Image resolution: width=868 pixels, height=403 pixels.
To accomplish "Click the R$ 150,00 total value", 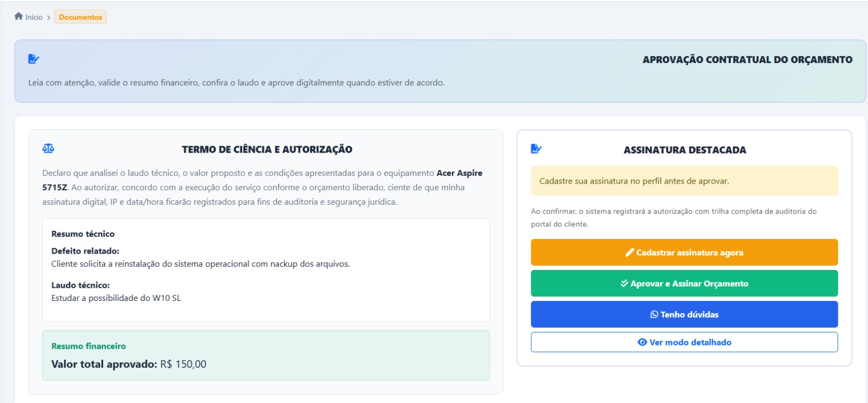I will click(x=183, y=364).
